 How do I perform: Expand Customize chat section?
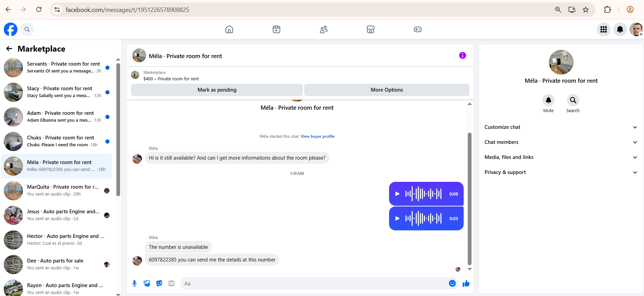point(561,127)
